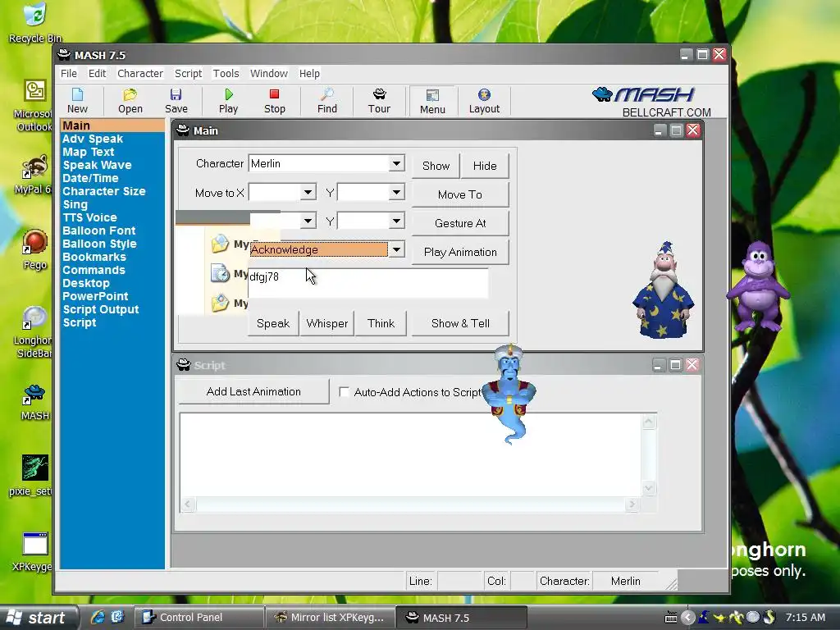Switch to Control Panel taskbar button
This screenshot has height=630, width=840.
[x=199, y=618]
